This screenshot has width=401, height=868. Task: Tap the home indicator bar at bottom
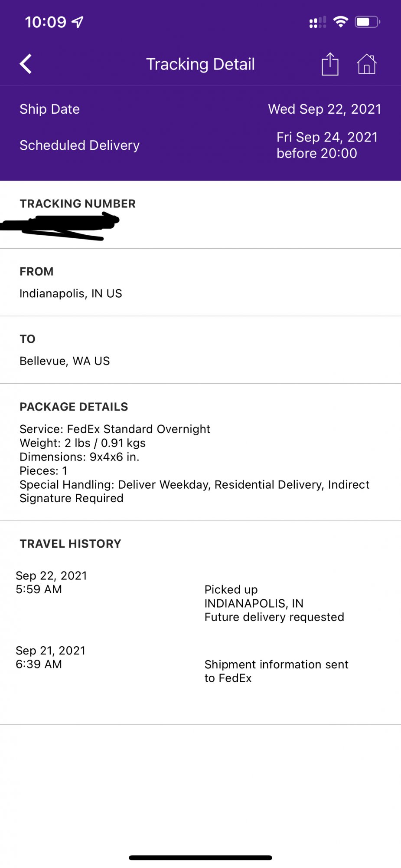[200, 858]
